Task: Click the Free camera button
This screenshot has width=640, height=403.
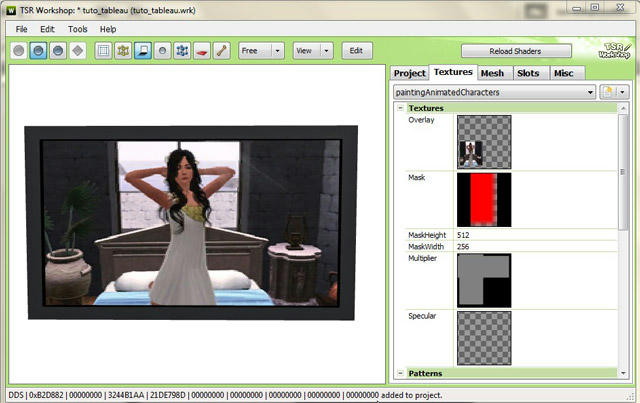Action: (x=255, y=51)
